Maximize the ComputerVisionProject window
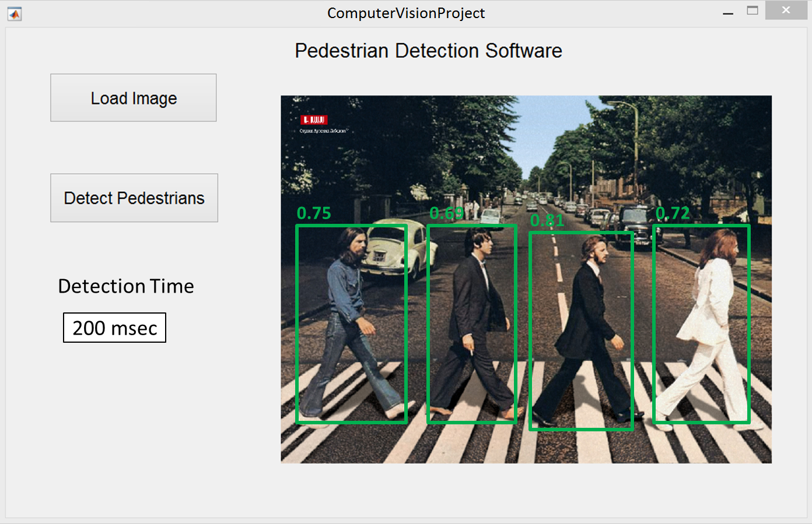Screen dimensions: 812x524 pyautogui.click(x=752, y=10)
